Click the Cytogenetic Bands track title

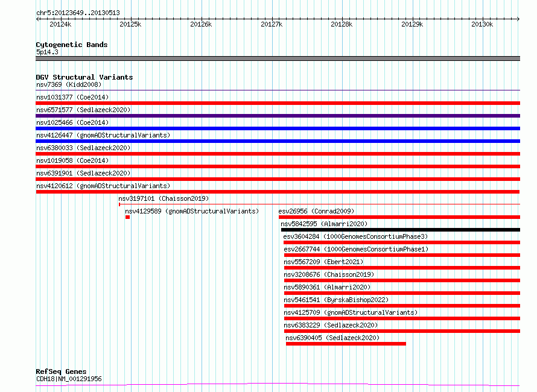[72, 45]
